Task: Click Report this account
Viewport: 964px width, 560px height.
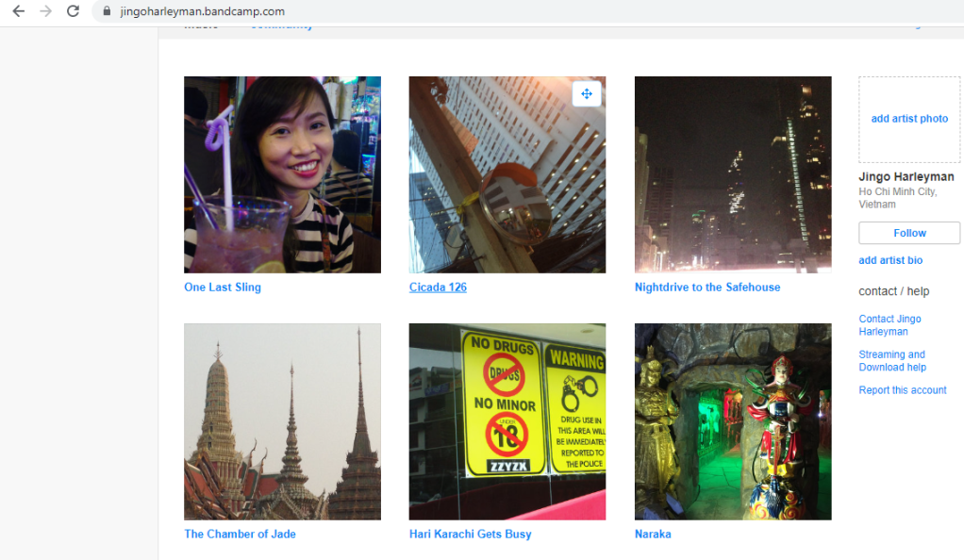Action: [x=903, y=390]
